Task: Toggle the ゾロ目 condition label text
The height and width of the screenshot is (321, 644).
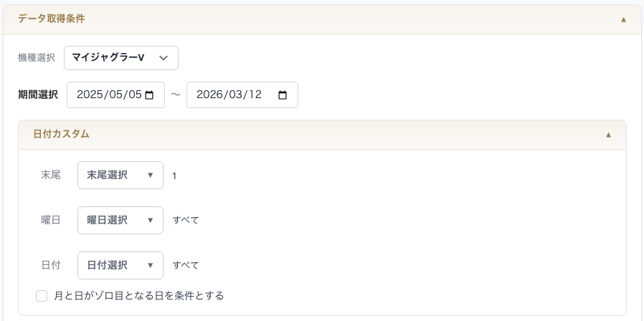Action: 139,295
